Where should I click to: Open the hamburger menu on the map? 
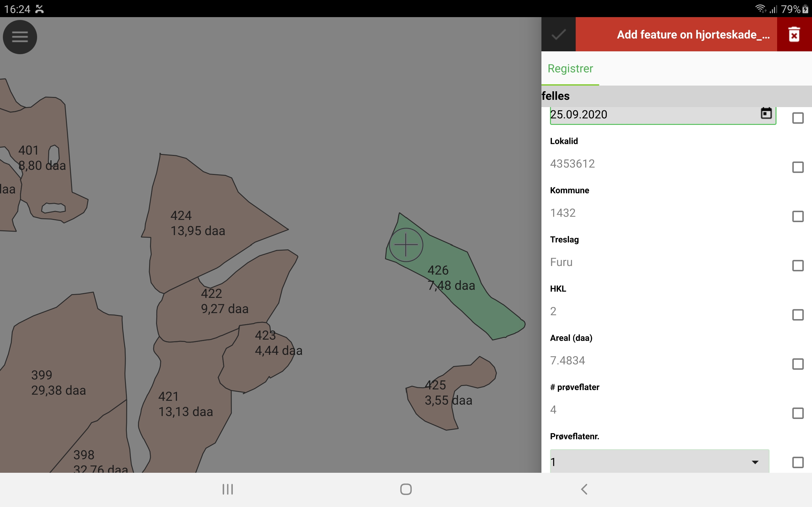click(20, 37)
